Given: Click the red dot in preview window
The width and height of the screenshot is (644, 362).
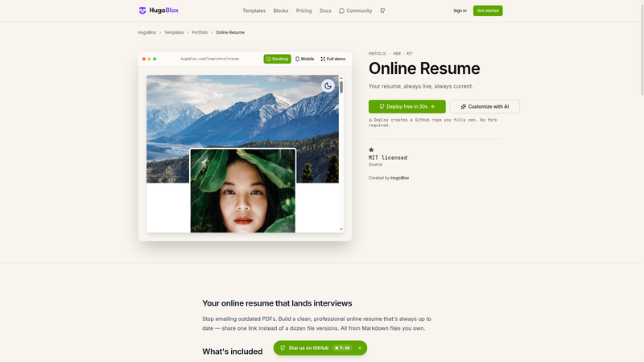Looking at the screenshot, I should (144, 59).
